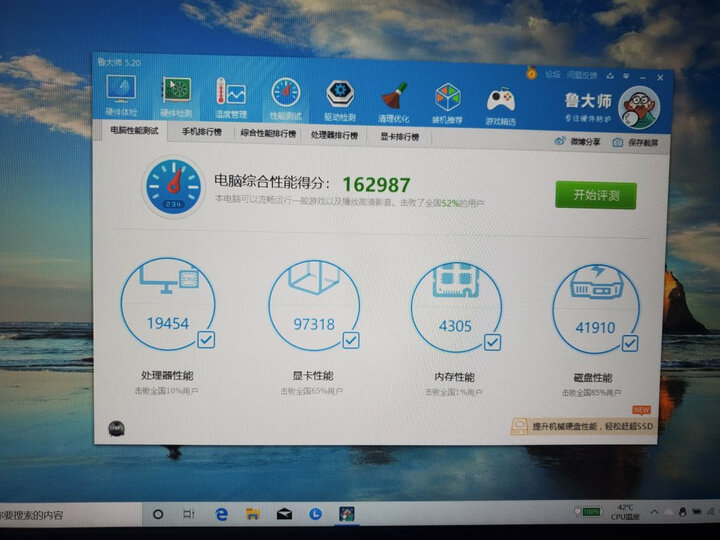Open File Explorer from the taskbar
Image resolution: width=720 pixels, height=540 pixels.
pyautogui.click(x=253, y=514)
